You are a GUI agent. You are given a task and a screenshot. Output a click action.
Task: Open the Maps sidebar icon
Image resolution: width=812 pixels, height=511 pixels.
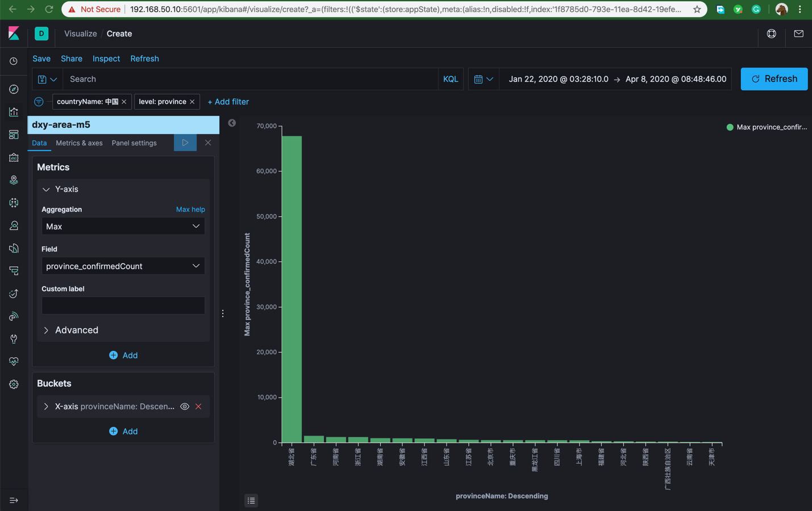(14, 180)
